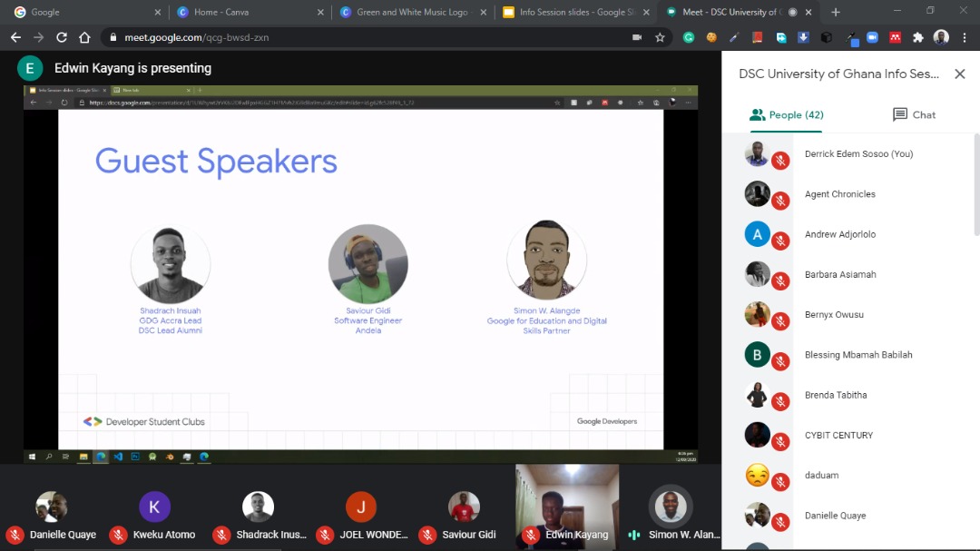Switch to the Chat tab

click(915, 115)
